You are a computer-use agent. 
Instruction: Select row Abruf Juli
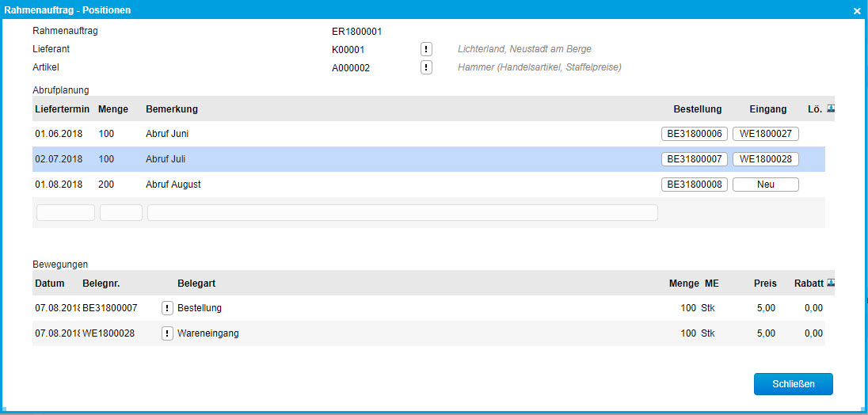tap(428, 159)
